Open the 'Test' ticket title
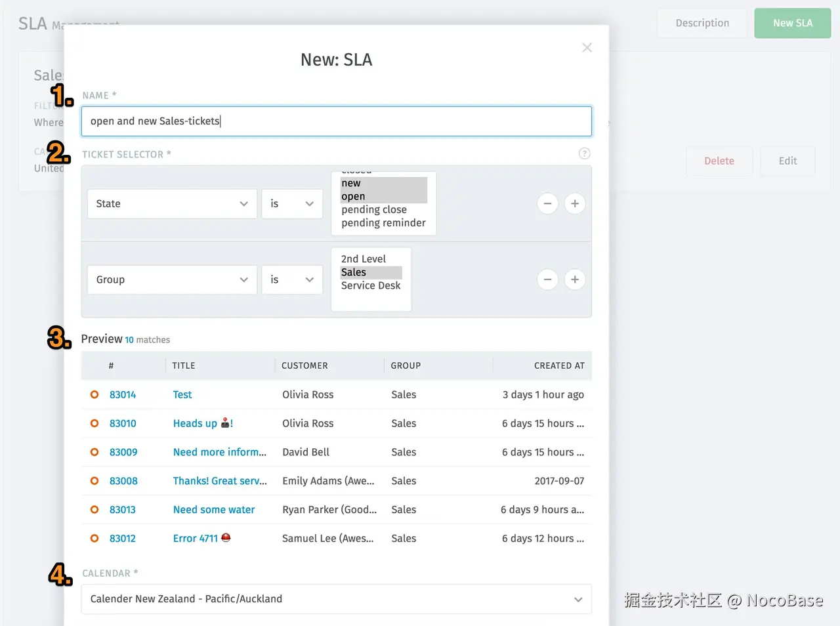Screen dimensions: 840x626 click(182, 394)
